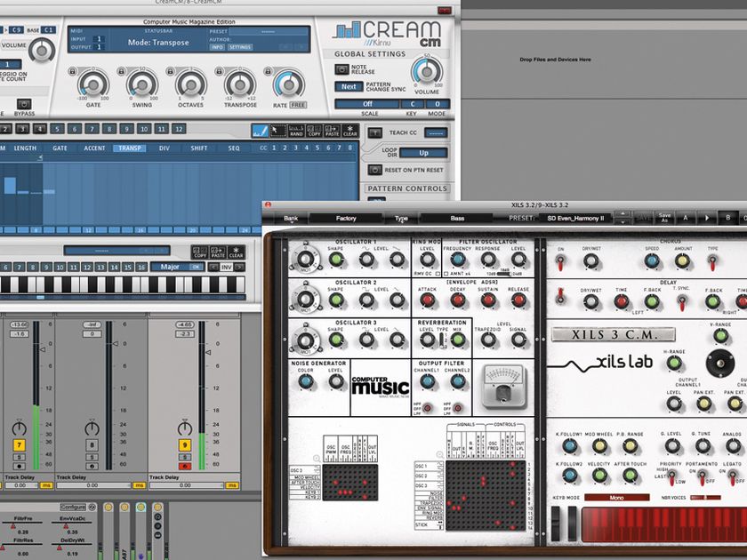Enable RESET ON PTN RESET

(x=375, y=169)
